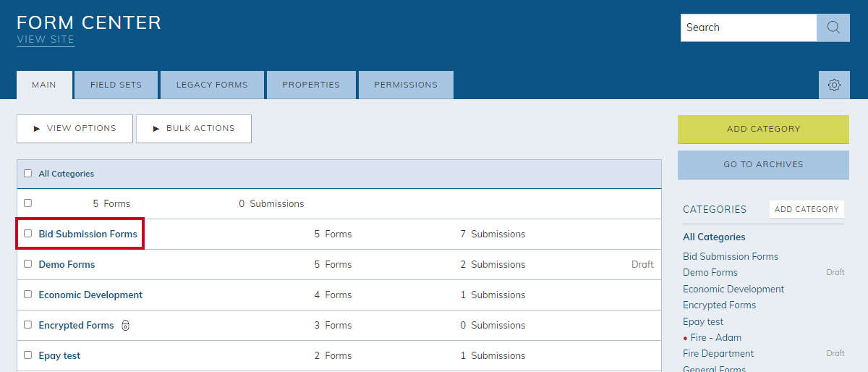
Task: Click '5 Forms' in Demo Forms row
Action: [333, 264]
